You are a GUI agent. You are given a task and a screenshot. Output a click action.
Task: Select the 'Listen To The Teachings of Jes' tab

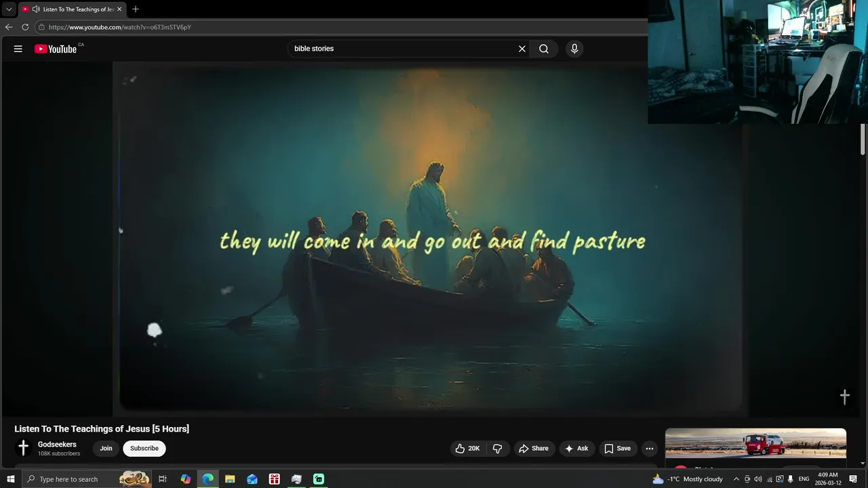click(72, 9)
